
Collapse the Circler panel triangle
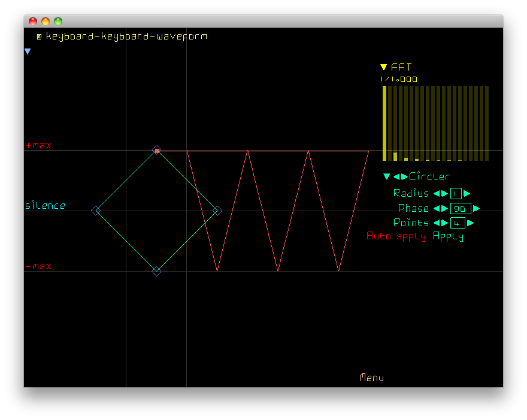coord(386,176)
